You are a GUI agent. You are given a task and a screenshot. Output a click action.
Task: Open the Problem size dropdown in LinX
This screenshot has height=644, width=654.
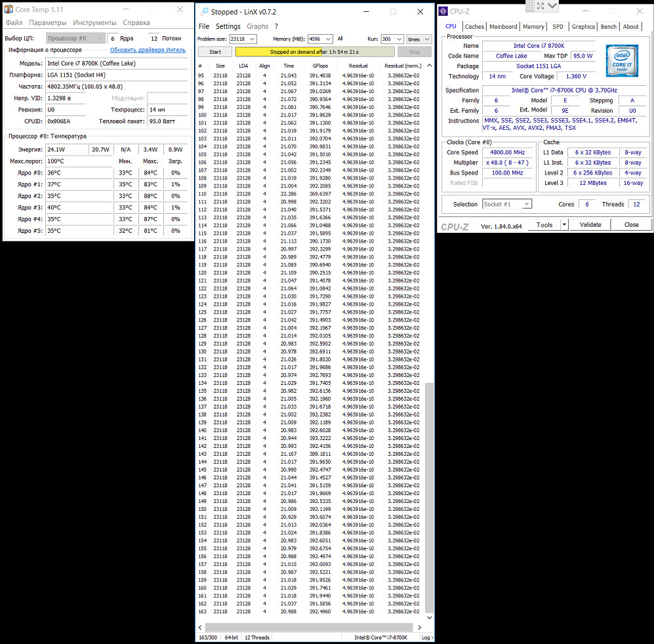tap(243, 39)
